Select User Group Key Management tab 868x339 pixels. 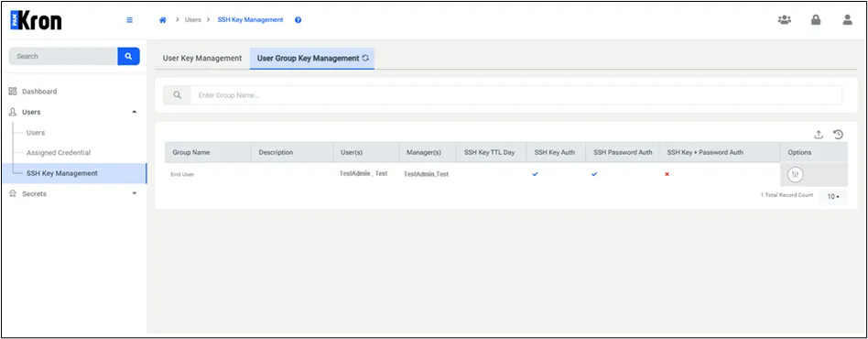coord(312,58)
